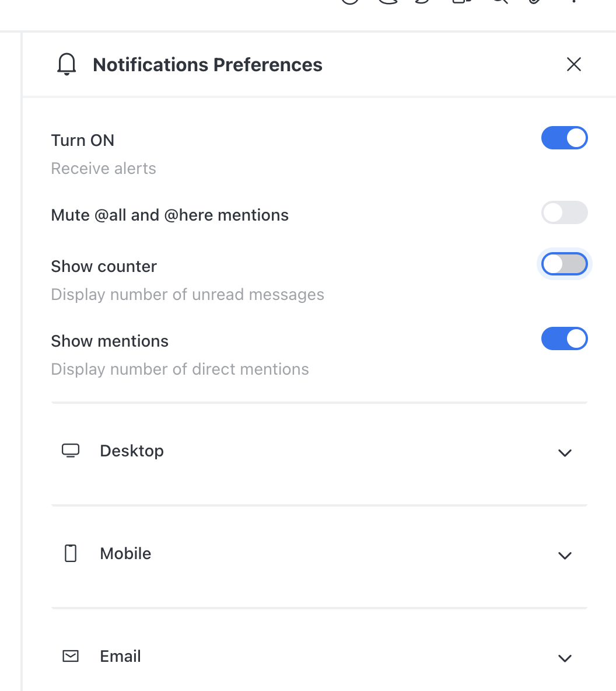The width and height of the screenshot is (616, 691).
Task: Disable the Turn ON alerts toggle
Action: point(565,138)
